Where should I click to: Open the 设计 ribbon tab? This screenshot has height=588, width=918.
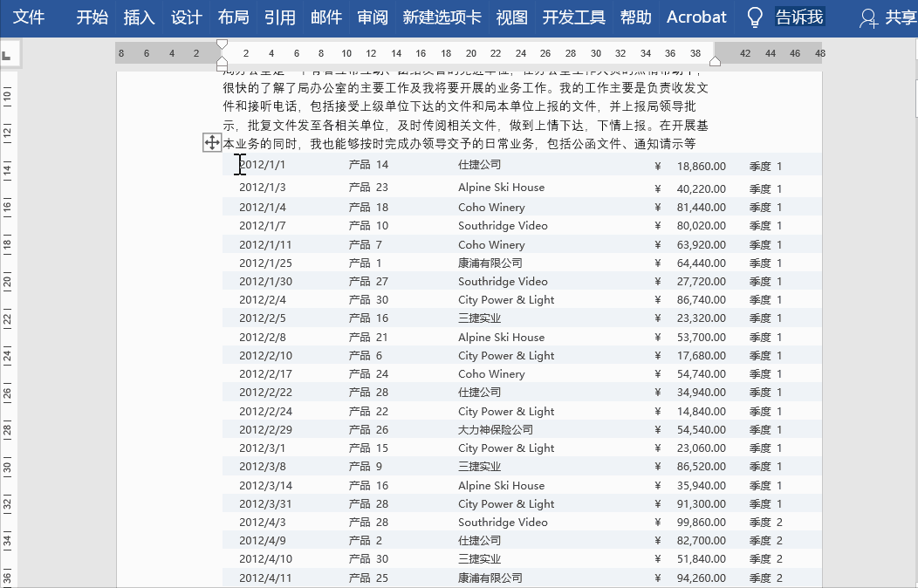click(186, 17)
